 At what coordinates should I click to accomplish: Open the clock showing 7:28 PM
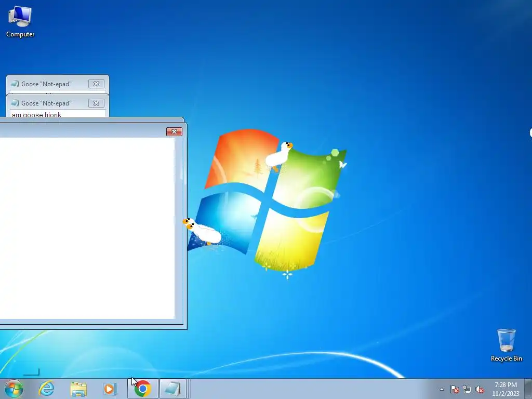[506, 389]
